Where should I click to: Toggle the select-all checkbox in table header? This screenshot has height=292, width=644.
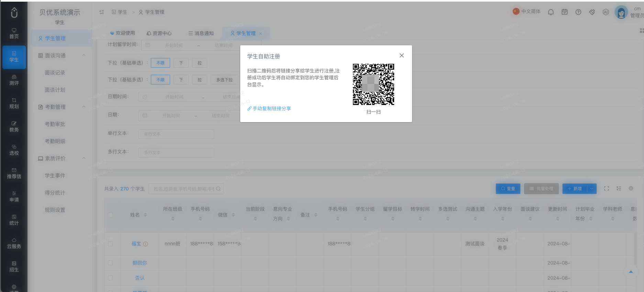coord(110,215)
